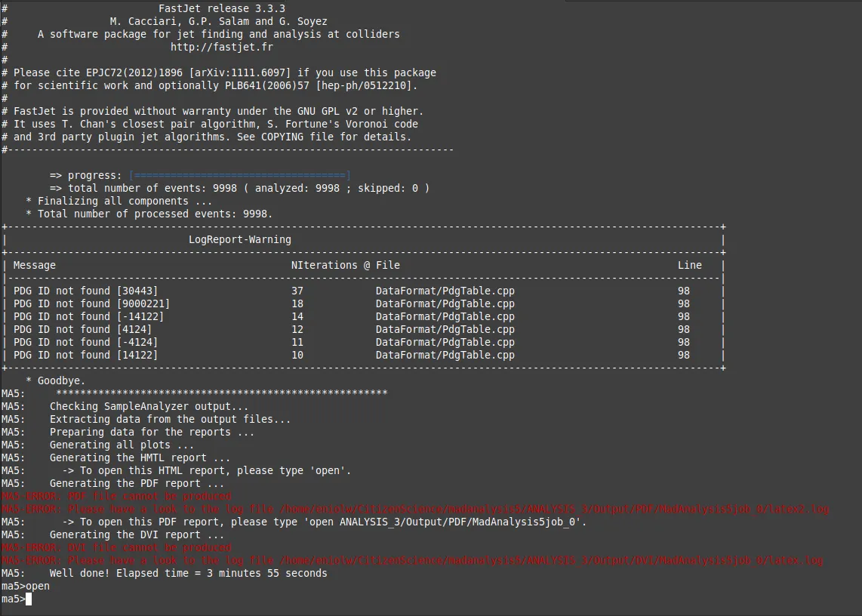Select text 'FastJet release 3.3.3'
Screen dimensions: 862x616
[x=222, y=8]
